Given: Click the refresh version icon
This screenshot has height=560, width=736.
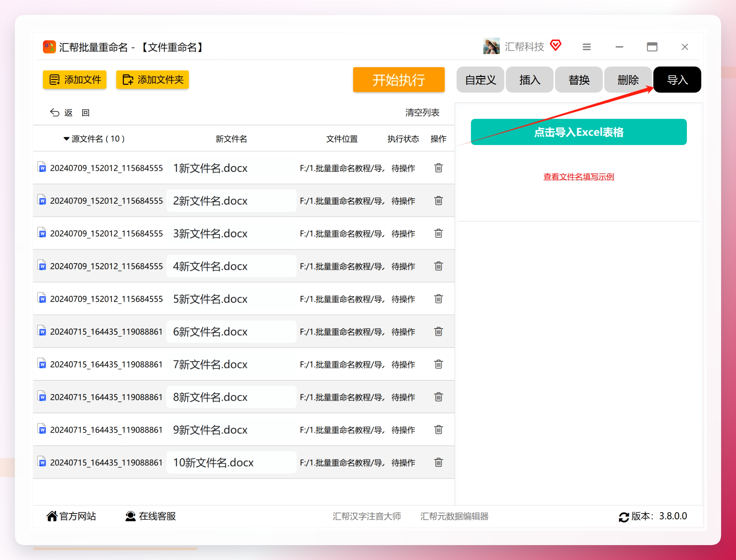Looking at the screenshot, I should click(624, 516).
